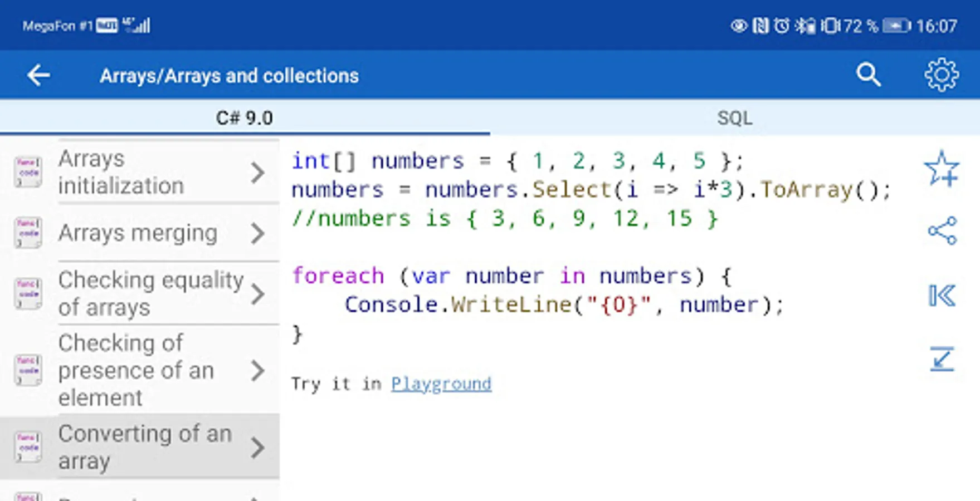980x501 pixels.
Task: Open search with the magnifier icon
Action: pyautogui.click(x=868, y=75)
